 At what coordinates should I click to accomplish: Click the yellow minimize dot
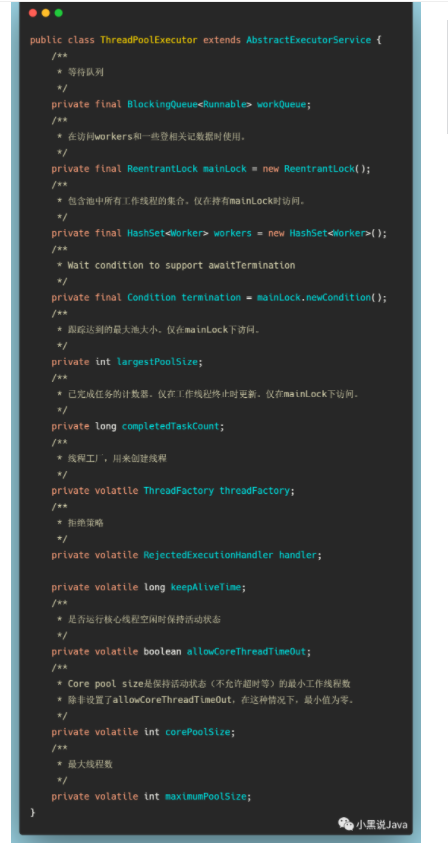(x=46, y=13)
